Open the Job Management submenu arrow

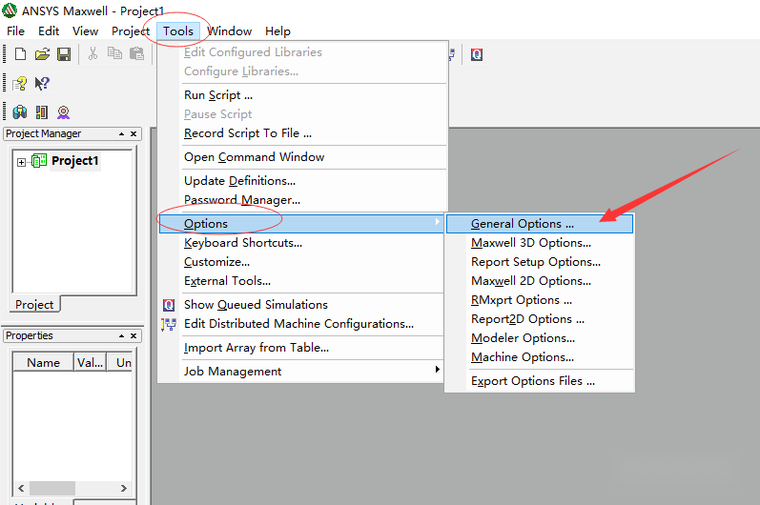pos(437,369)
